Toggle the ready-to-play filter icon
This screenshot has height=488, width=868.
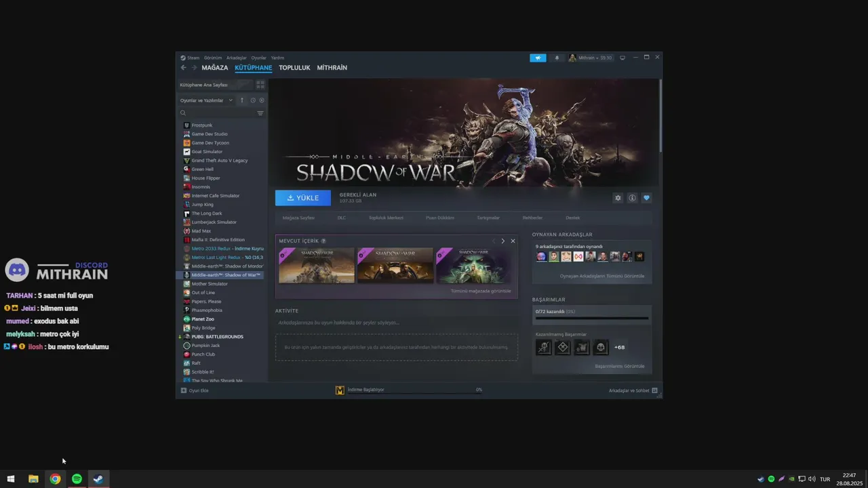(x=262, y=100)
